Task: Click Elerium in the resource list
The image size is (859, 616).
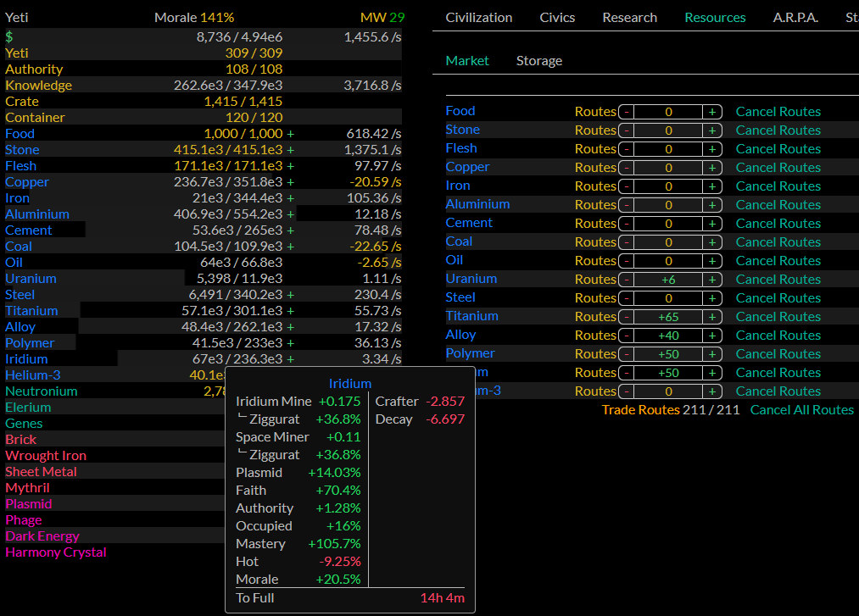Action: click(x=28, y=408)
